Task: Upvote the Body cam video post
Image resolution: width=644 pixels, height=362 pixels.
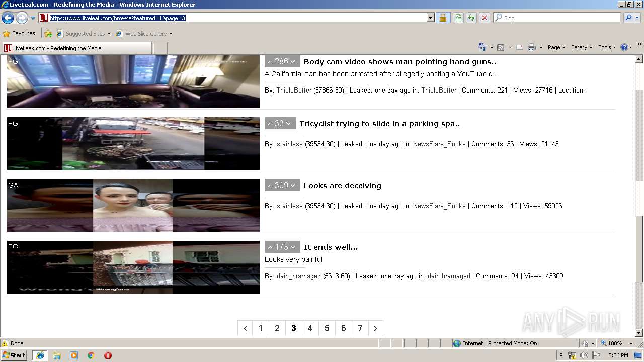Action: (x=270, y=62)
